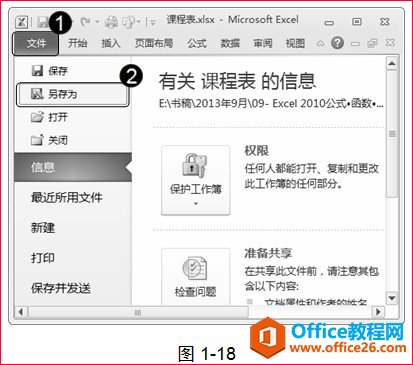Minimize the workbook window in ribbon row
This screenshot has width=413, height=365.
[356, 44]
